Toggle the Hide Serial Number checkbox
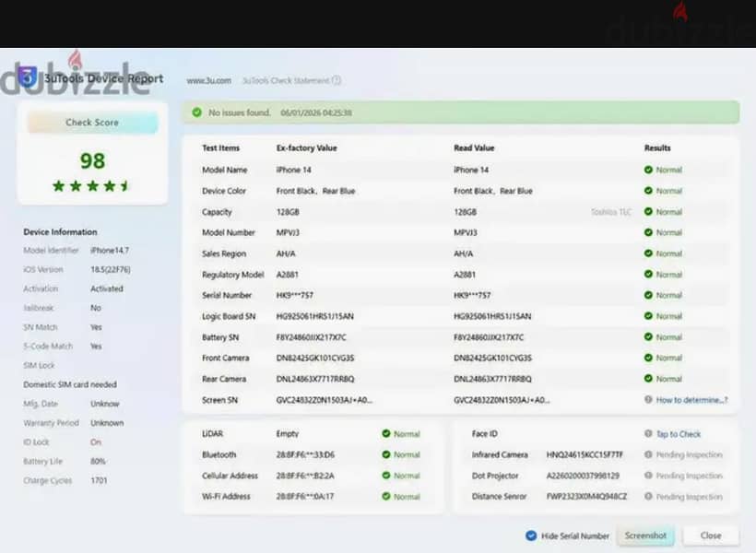The height and width of the screenshot is (553, 756). [x=531, y=535]
